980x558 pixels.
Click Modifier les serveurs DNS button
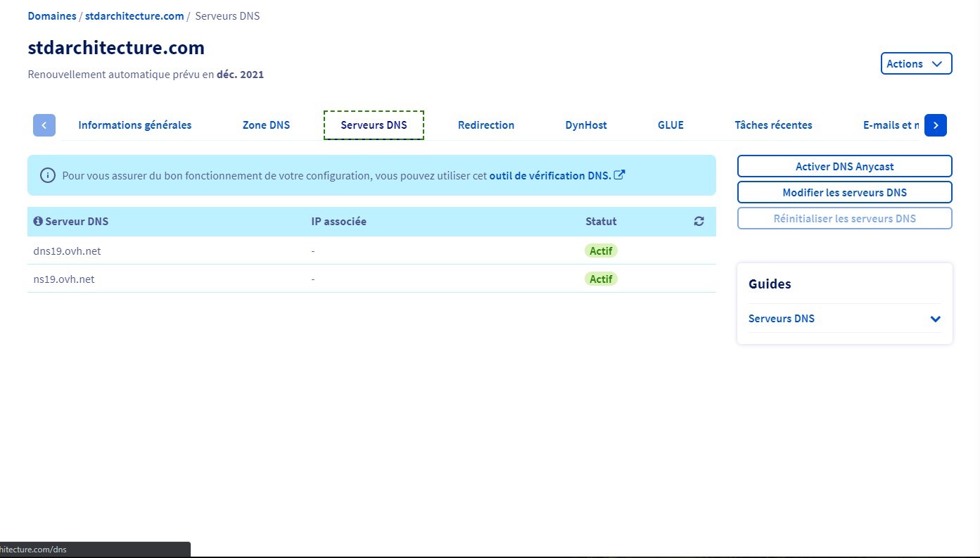point(844,192)
